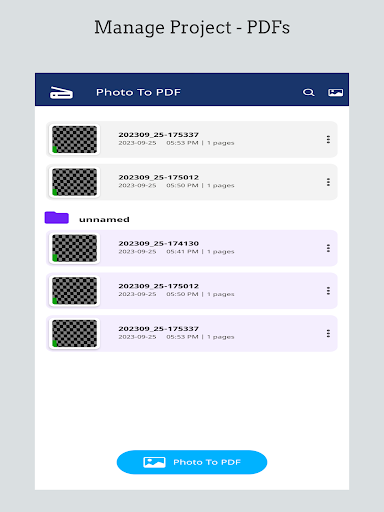Image resolution: width=384 pixels, height=512 pixels.
Task: Open options menu for first 202309_25-175337 item
Action: click(x=328, y=139)
